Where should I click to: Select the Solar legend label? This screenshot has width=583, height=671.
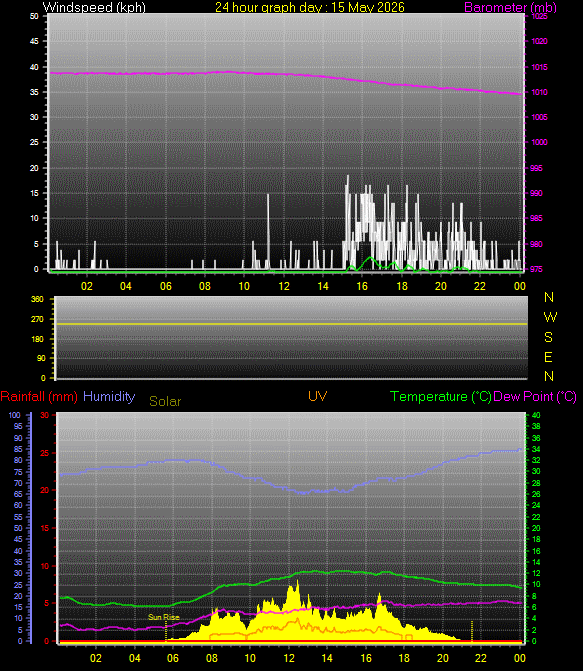[165, 401]
